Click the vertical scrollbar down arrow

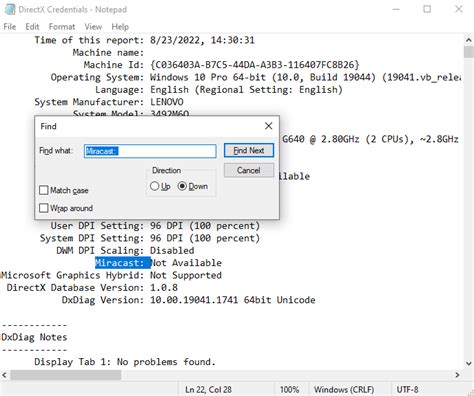(468, 364)
